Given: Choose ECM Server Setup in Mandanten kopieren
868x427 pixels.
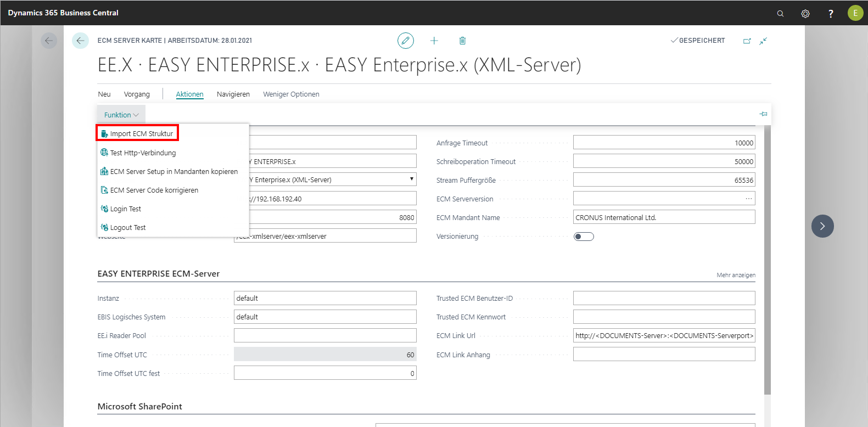Looking at the screenshot, I should click(173, 171).
